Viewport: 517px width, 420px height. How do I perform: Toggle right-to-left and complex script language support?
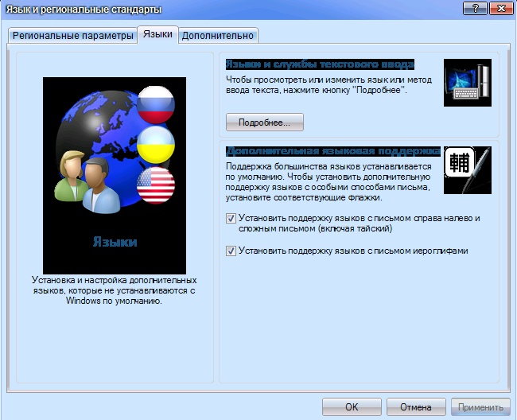point(231,218)
